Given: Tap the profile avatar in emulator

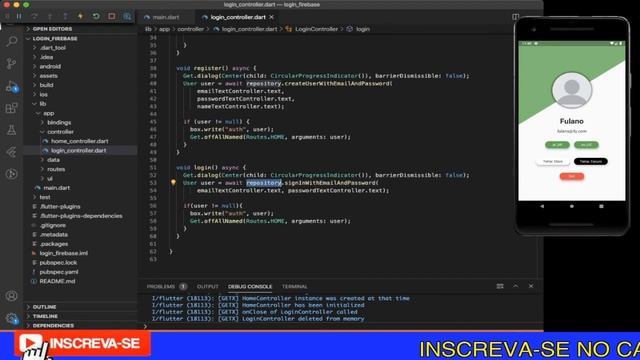Looking at the screenshot, I should [x=571, y=90].
